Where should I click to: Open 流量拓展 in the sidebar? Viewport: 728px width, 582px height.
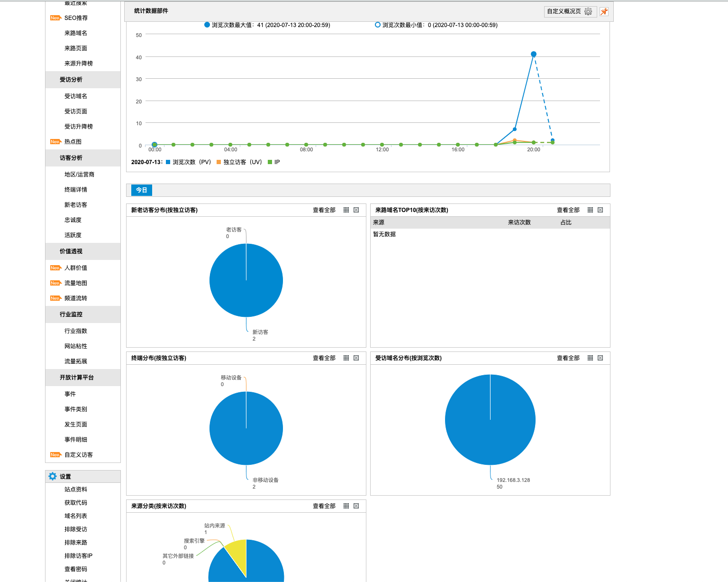click(x=76, y=361)
